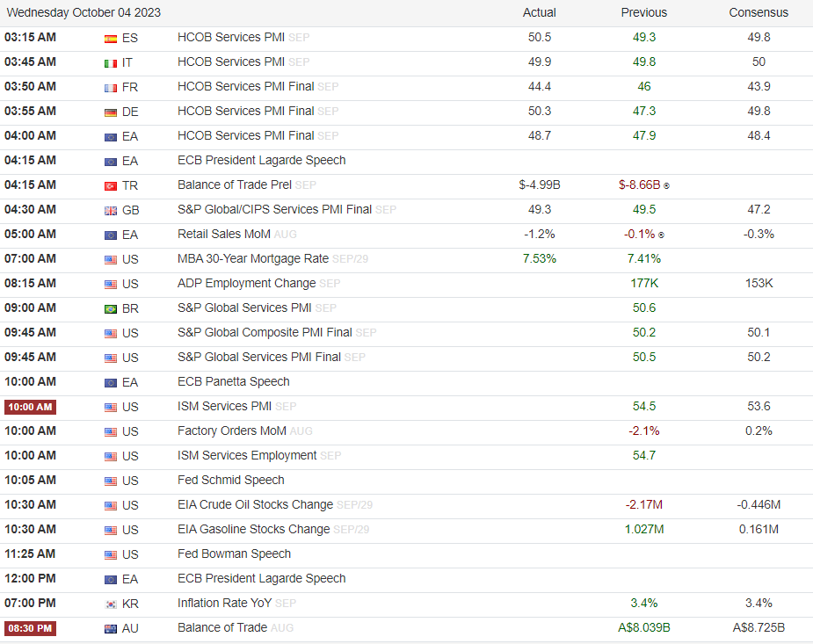Click the US flag in EIA Gasoline Stocks row

(x=111, y=531)
